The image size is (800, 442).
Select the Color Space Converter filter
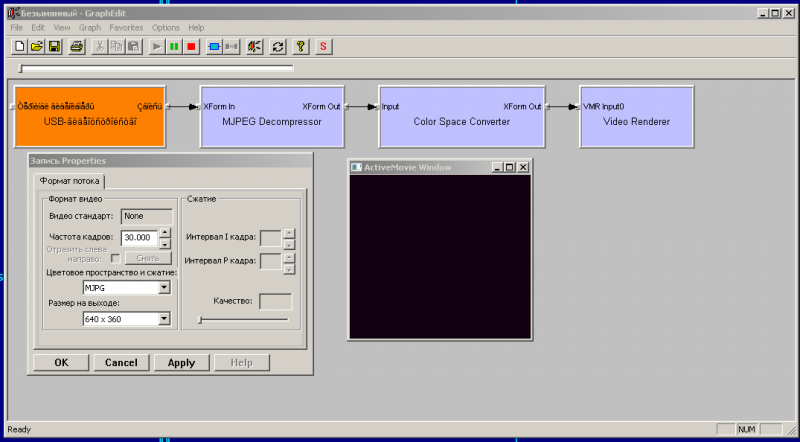point(462,117)
